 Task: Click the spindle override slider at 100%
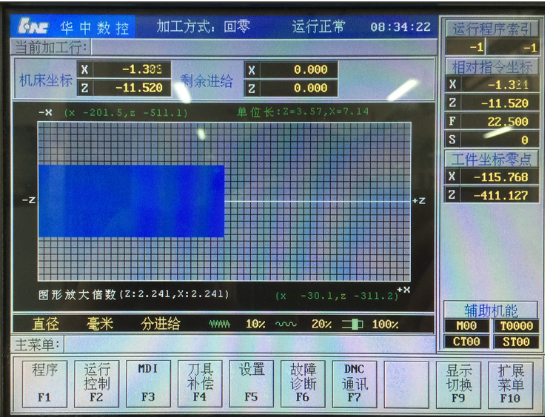tap(352, 324)
